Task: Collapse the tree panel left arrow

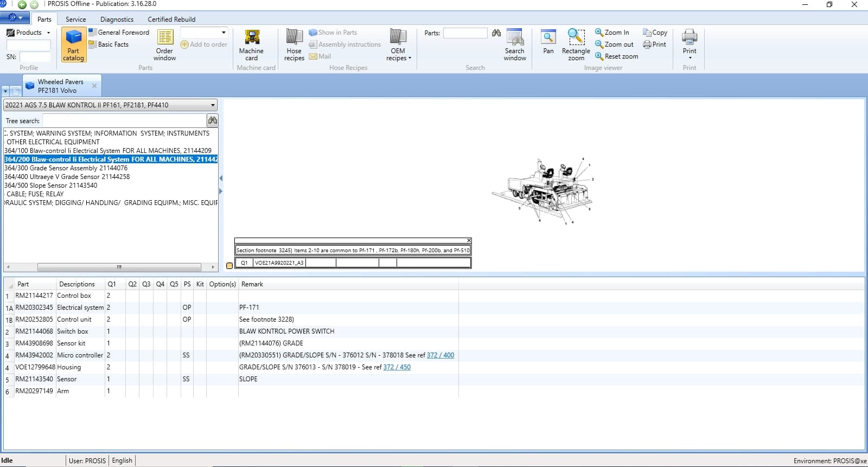Action: click(x=221, y=178)
